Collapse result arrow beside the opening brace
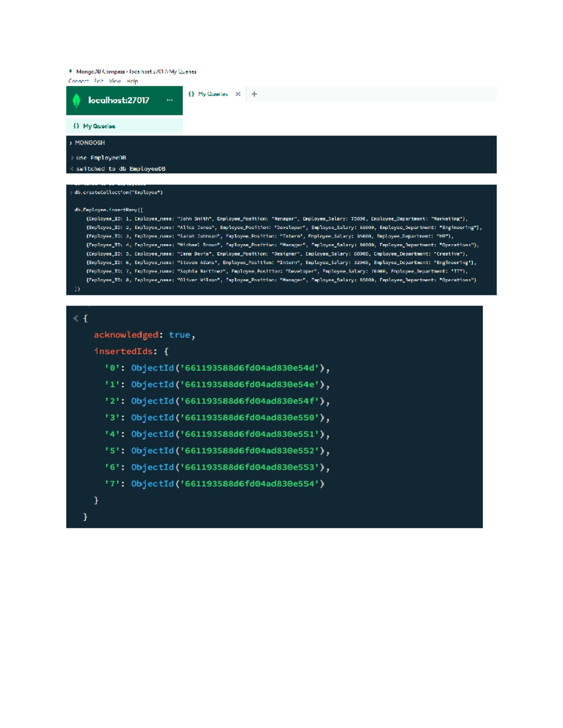 coord(76,319)
